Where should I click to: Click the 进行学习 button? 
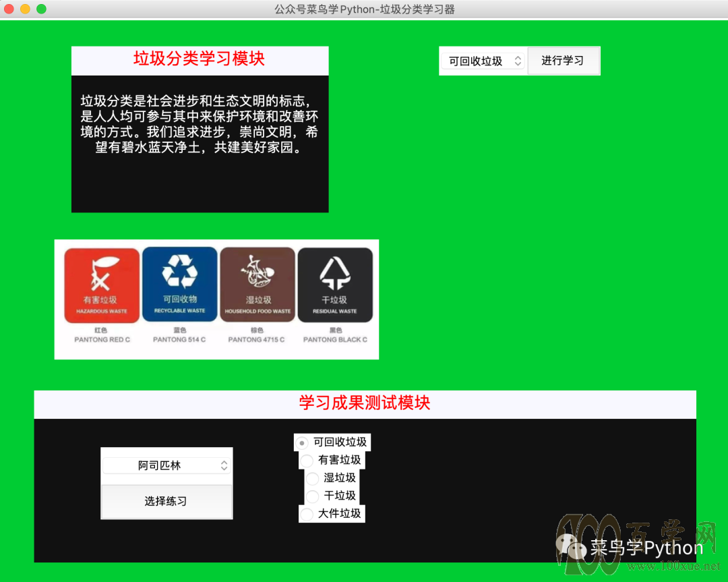[563, 61]
